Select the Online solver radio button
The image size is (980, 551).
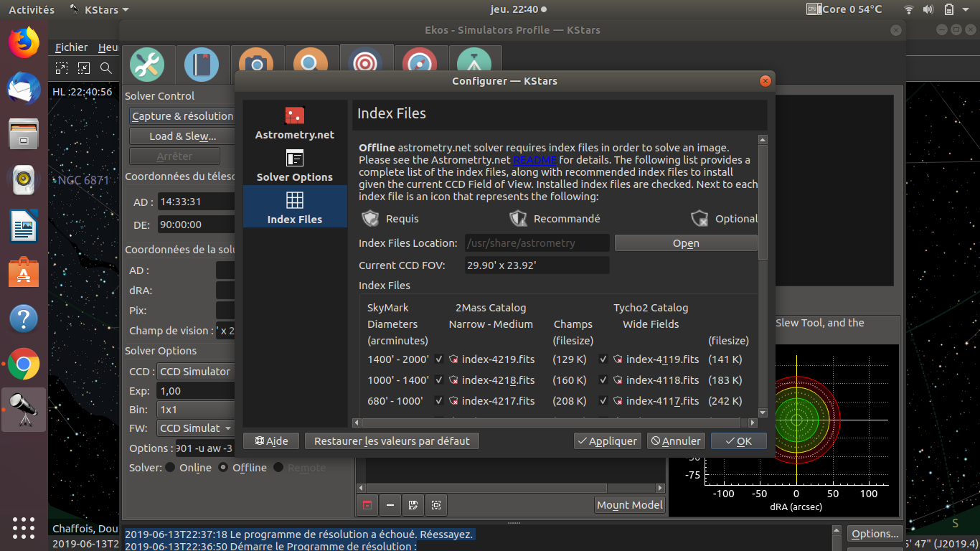[x=170, y=468]
